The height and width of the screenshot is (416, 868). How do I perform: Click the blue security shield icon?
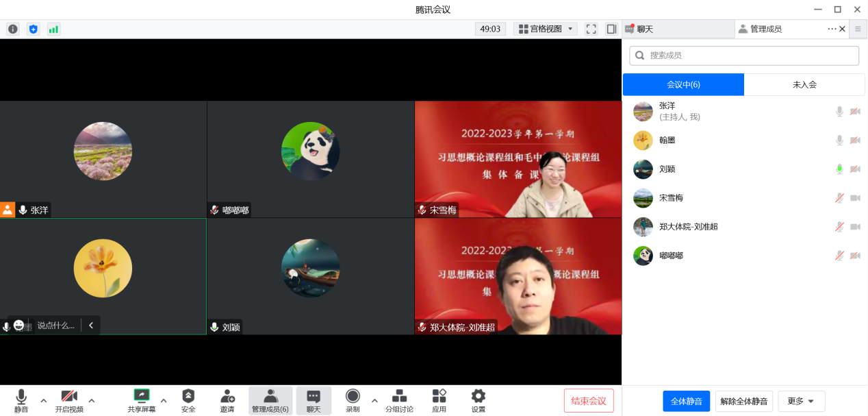pyautogui.click(x=33, y=29)
